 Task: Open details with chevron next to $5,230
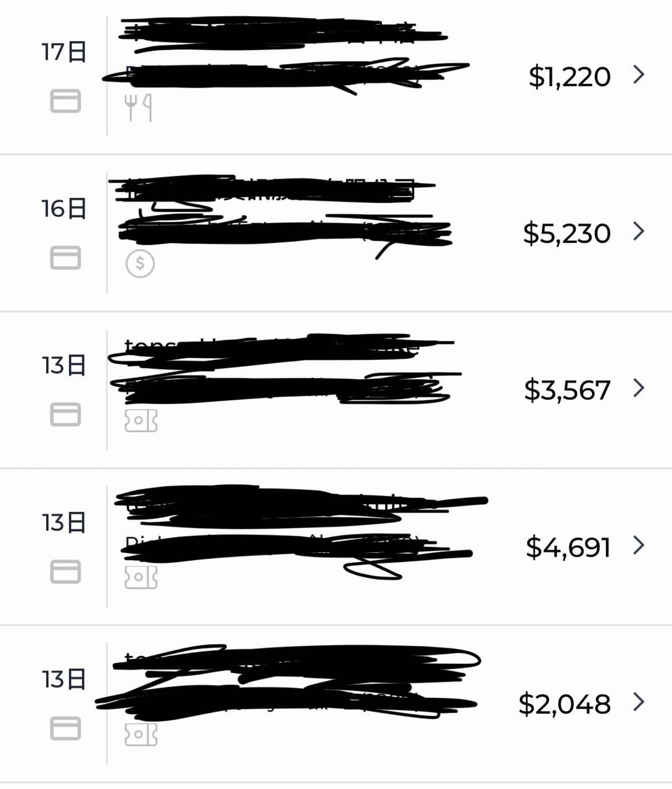(x=639, y=231)
